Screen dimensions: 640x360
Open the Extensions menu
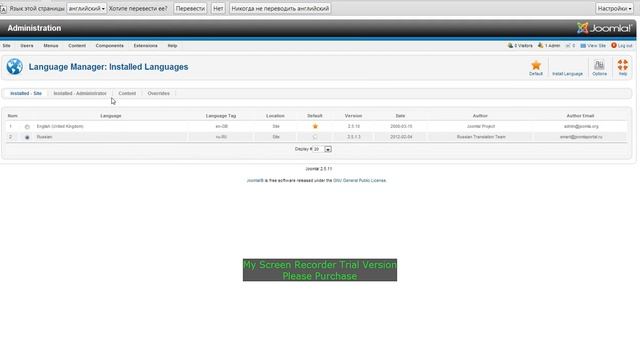coord(146,46)
